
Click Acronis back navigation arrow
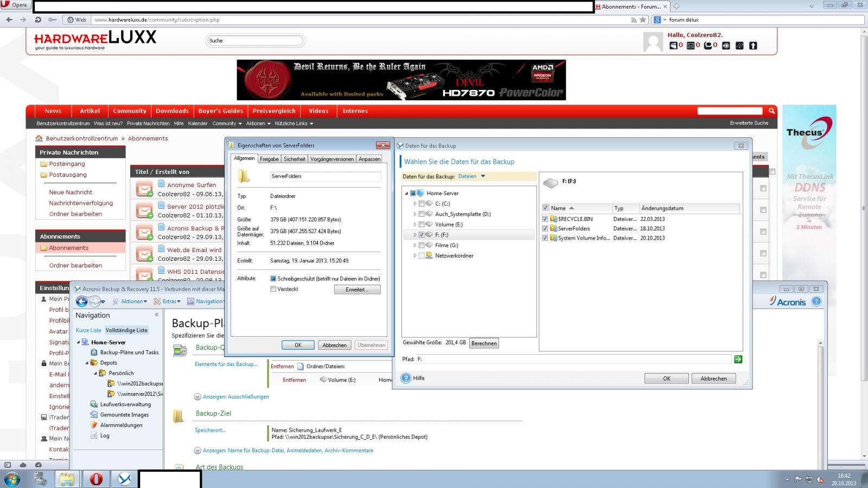click(82, 301)
